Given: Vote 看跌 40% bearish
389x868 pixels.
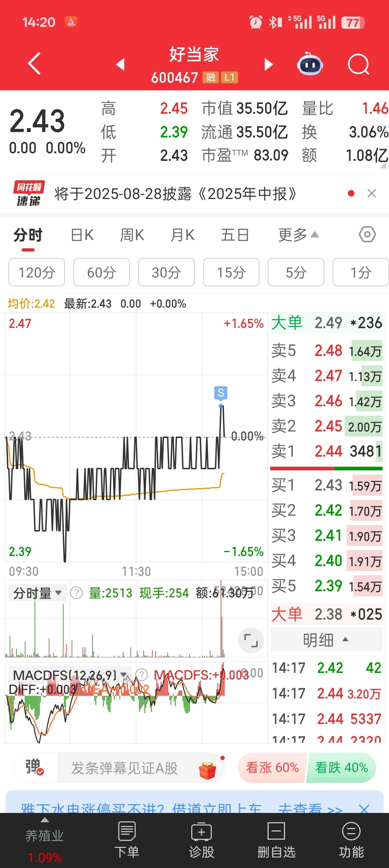Looking at the screenshot, I should point(341,768).
